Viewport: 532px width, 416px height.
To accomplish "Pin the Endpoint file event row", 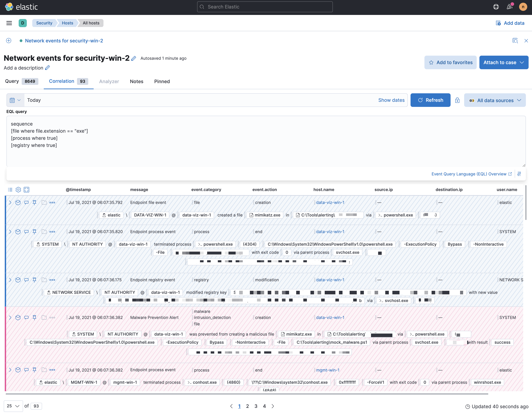I will tap(34, 202).
